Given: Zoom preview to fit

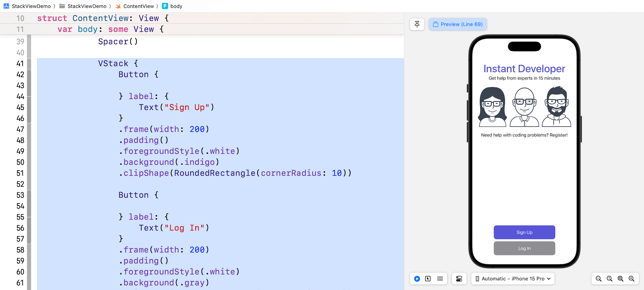Looking at the screenshot, I should point(621,279).
